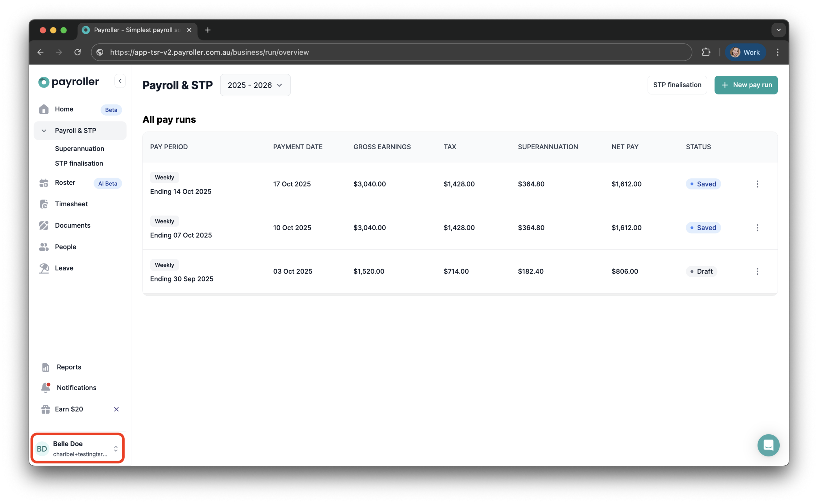The width and height of the screenshot is (818, 504).
Task: Open the People section icon
Action: point(44,247)
